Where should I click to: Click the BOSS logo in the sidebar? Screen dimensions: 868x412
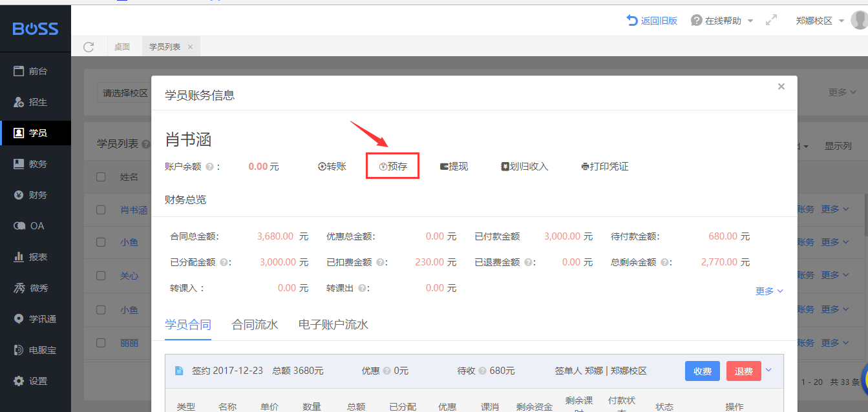point(36,29)
